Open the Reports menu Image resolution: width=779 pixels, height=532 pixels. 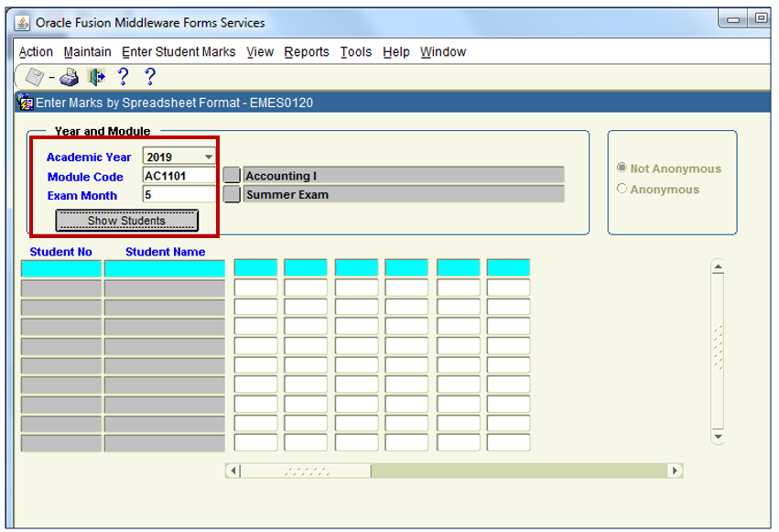(307, 52)
